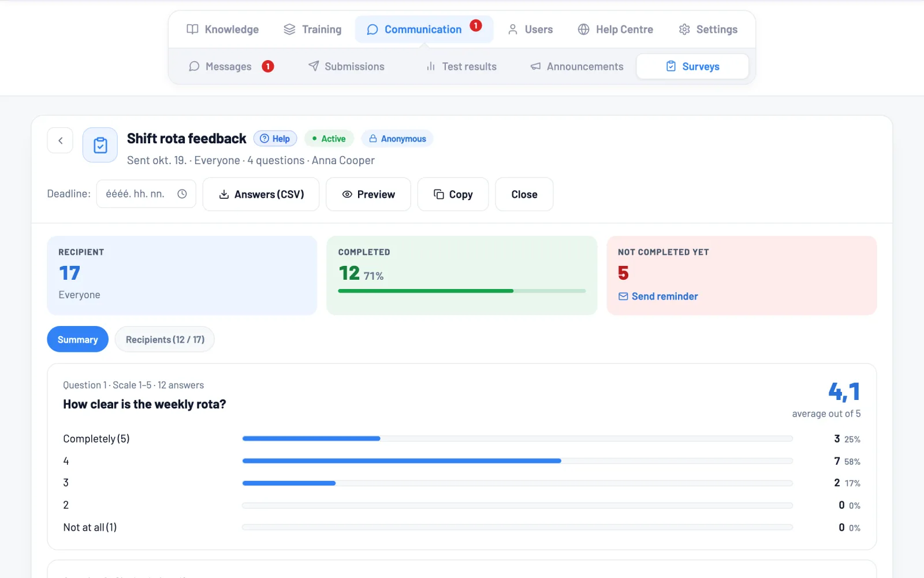Viewport: 924px width, 578px height.
Task: Open the Announcements sub-tab
Action: (577, 66)
